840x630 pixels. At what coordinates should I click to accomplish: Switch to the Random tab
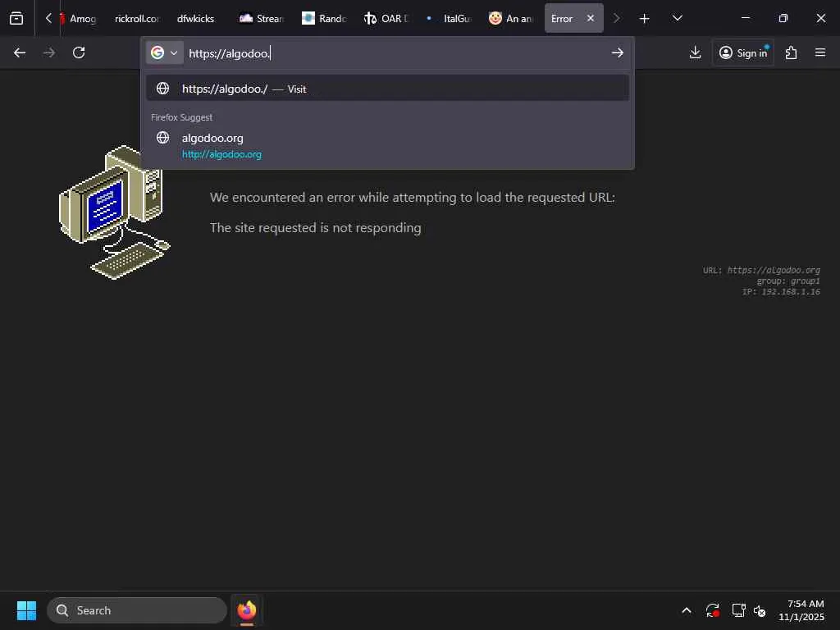click(324, 19)
